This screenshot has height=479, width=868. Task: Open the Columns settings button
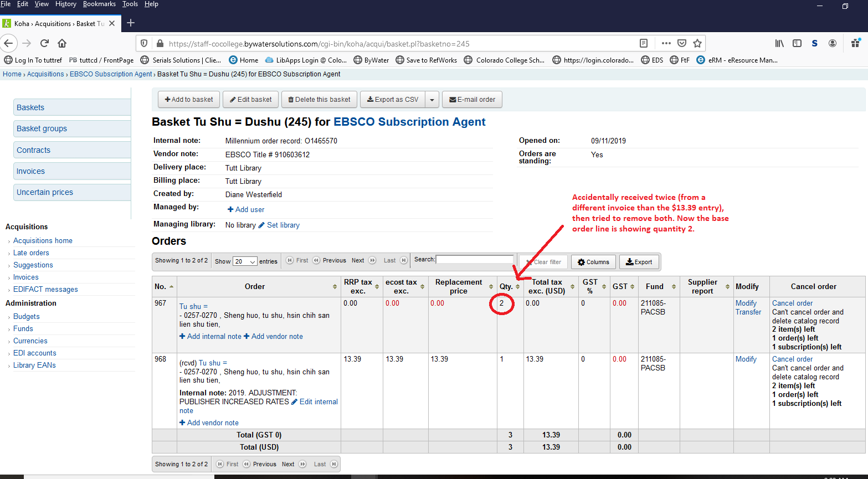click(593, 262)
